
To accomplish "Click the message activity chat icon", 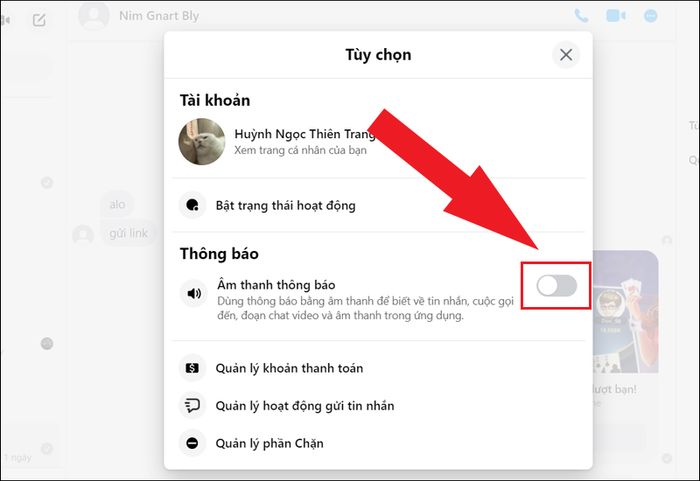I will (192, 406).
